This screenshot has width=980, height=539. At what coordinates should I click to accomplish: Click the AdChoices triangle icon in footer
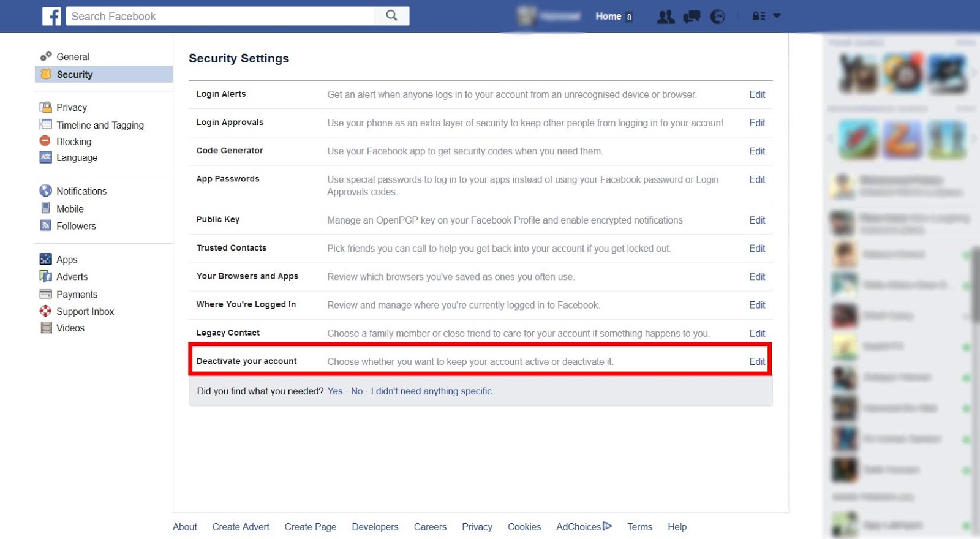pos(607,526)
